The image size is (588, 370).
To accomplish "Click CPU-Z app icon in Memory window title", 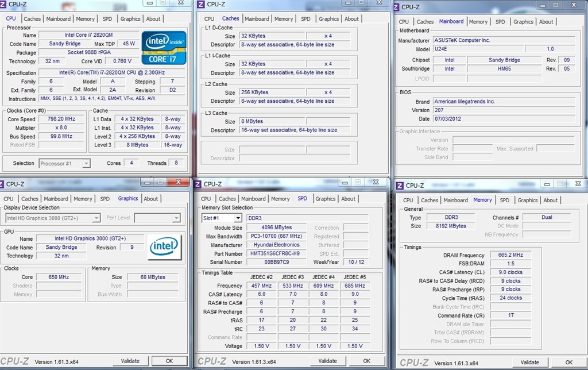I will (400, 186).
